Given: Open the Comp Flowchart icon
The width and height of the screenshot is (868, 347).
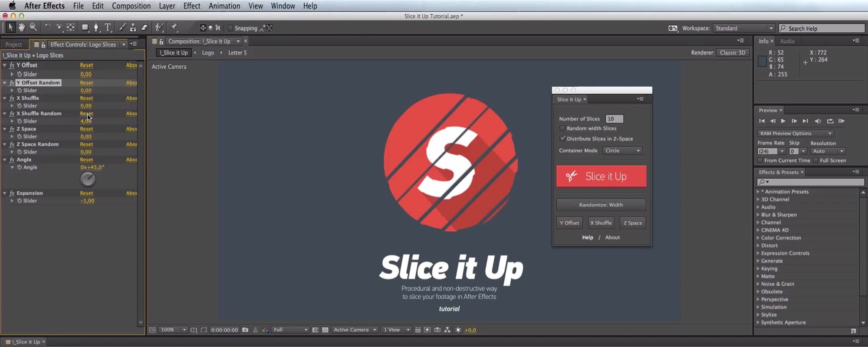Looking at the screenshot, I should pyautogui.click(x=447, y=330).
